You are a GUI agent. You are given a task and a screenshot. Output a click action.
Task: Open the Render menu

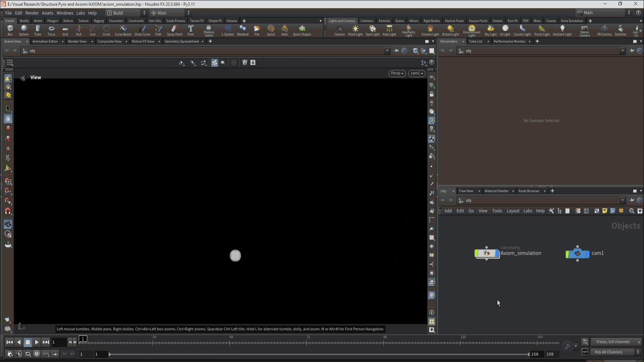pos(32,13)
